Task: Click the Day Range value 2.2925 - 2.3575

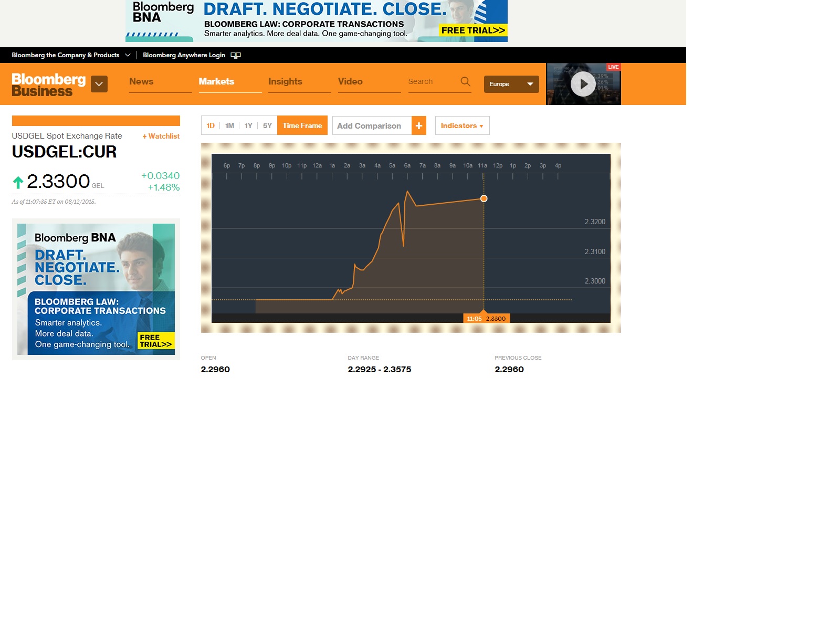Action: pos(380,369)
